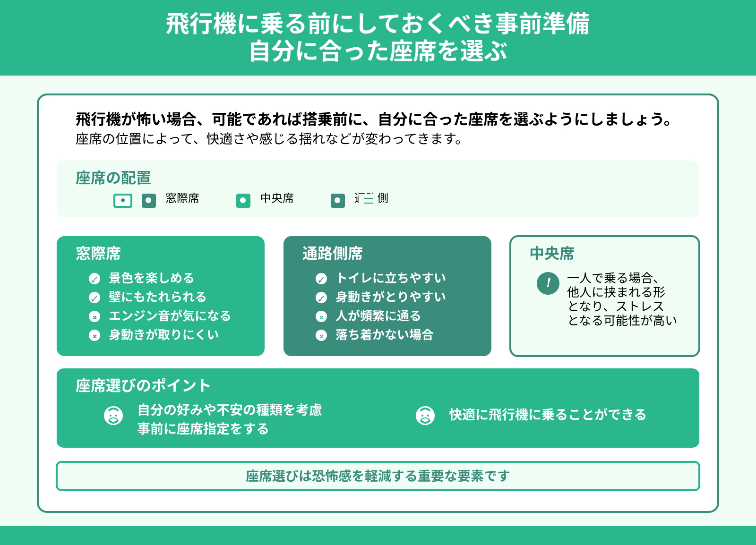
Task: Click the subtitle 自分に合った座席を選ぶ
Action: pos(378,51)
